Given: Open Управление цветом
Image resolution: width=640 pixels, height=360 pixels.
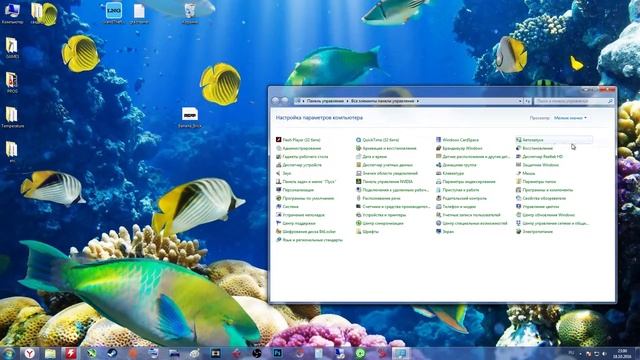Looking at the screenshot, I should [x=538, y=207].
